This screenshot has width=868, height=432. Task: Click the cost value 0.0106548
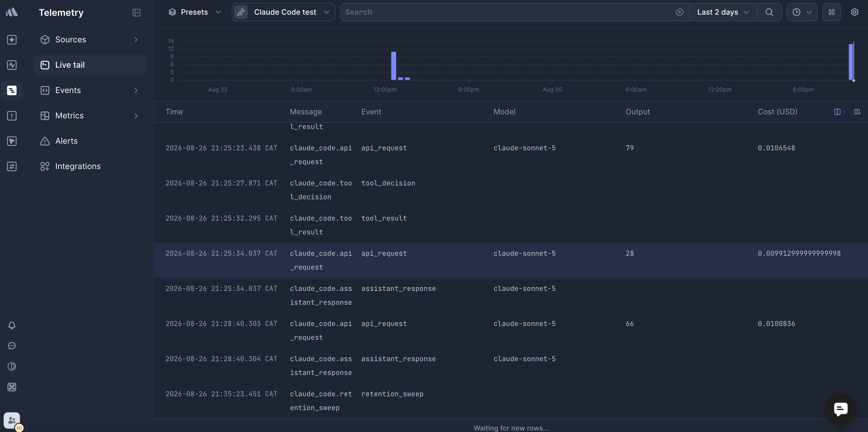[x=776, y=148]
